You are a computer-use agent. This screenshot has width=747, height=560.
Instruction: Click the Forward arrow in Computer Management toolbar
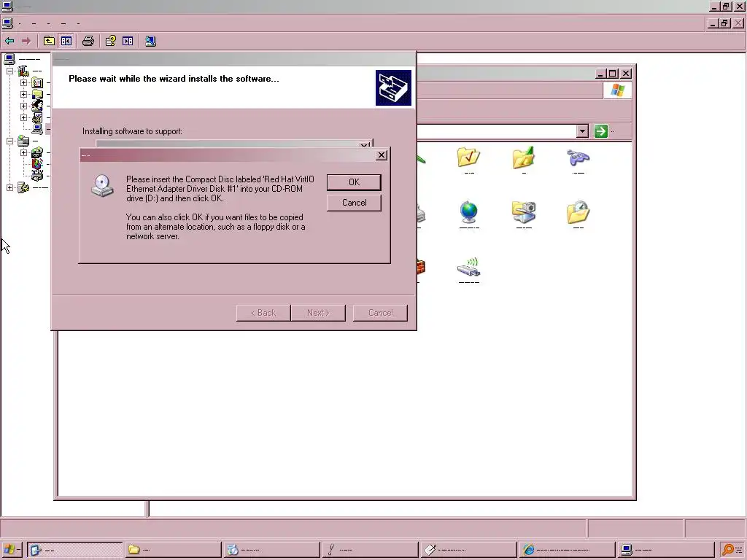point(26,41)
